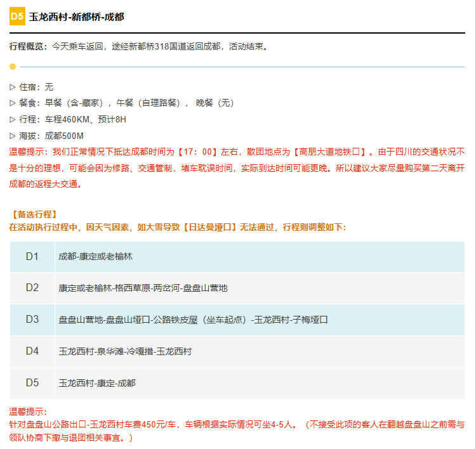The width and height of the screenshot is (476, 449).
Task: Click the red text 【高朋大道地铁口】
Action: point(329,152)
